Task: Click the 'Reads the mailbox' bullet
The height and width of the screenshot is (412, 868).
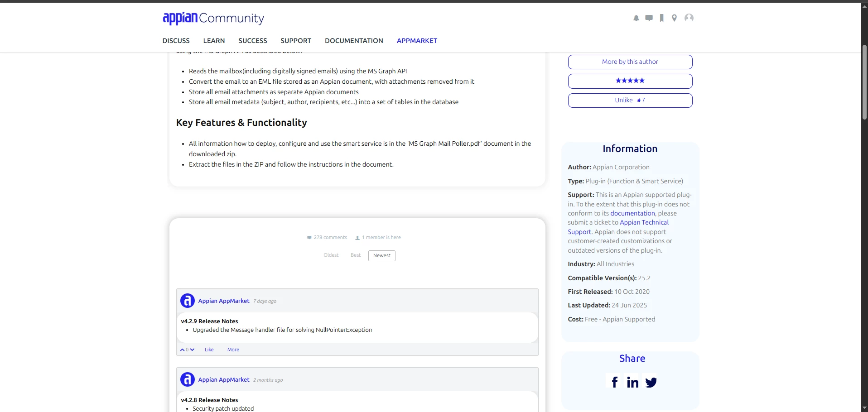Action: click(x=298, y=71)
